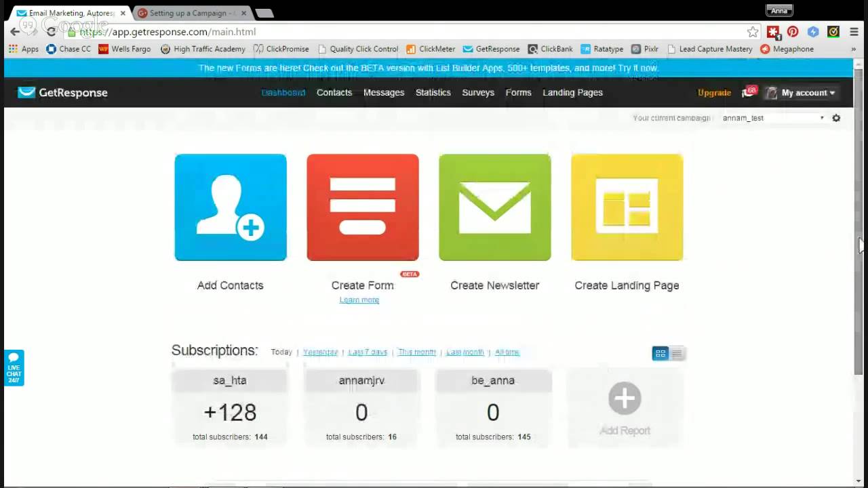Open the Wells Fargo bookmark
This screenshot has width=868, height=488.
click(x=125, y=49)
